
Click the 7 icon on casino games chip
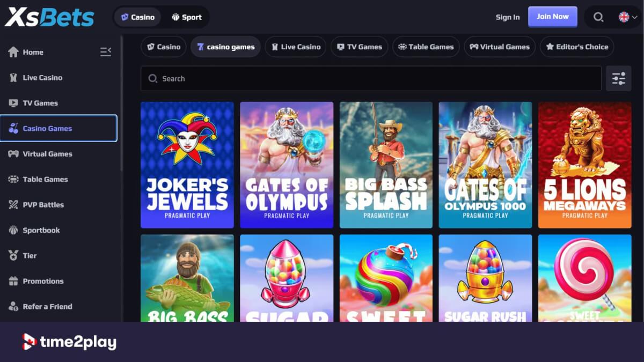(200, 47)
